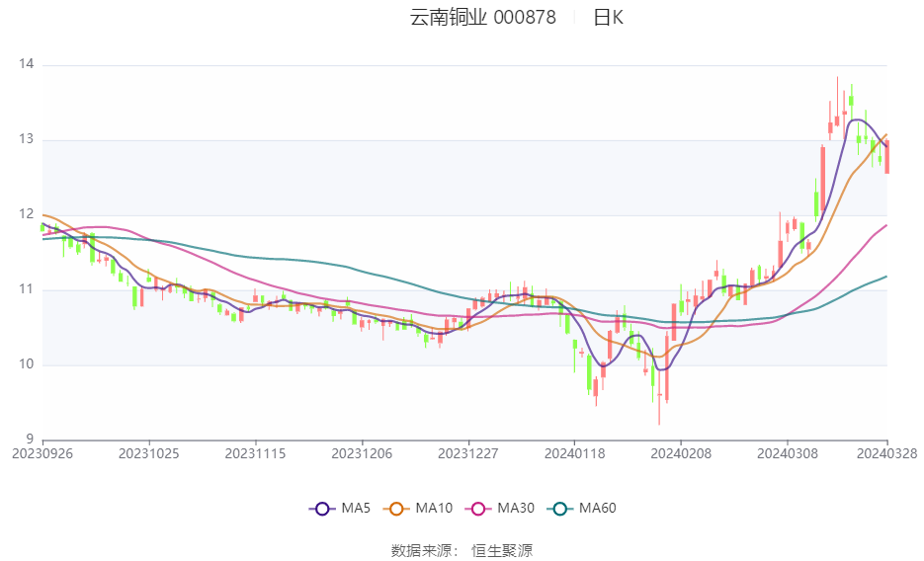Viewport: 924px width, 561px height.
Task: Click the price axis label 11
Action: [x=26, y=289]
